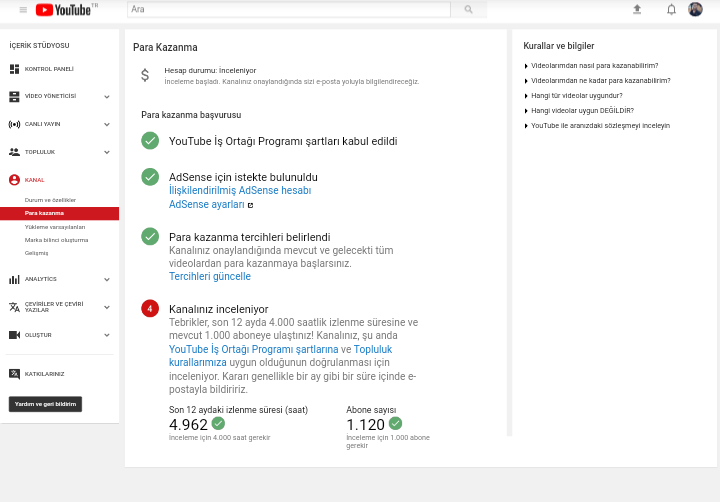The width and height of the screenshot is (720, 502).
Task: Open the Kontrol Paneli menu item
Action: [x=49, y=69]
